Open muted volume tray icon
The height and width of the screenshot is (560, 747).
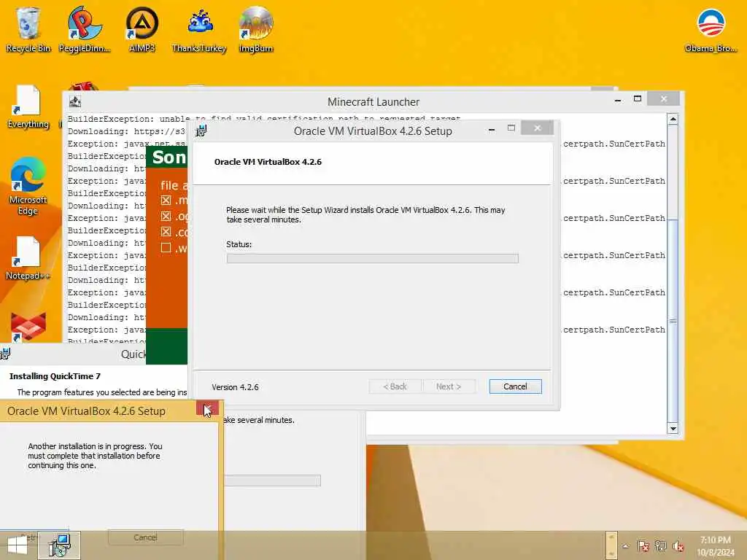click(678, 546)
